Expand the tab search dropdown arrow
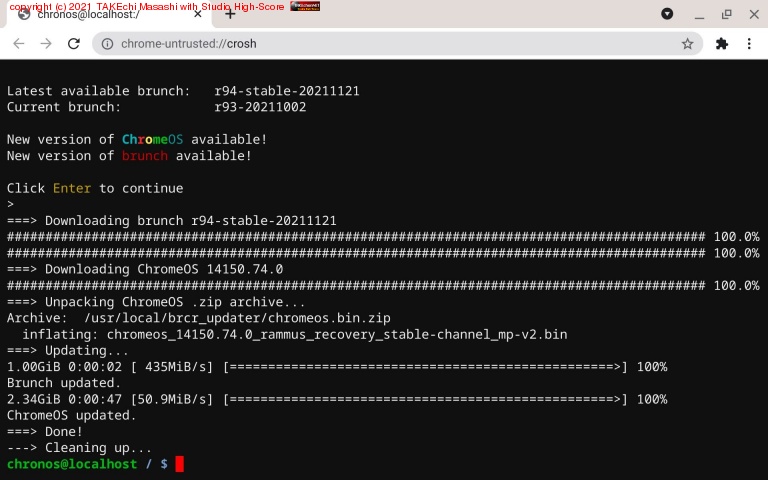 tap(667, 14)
